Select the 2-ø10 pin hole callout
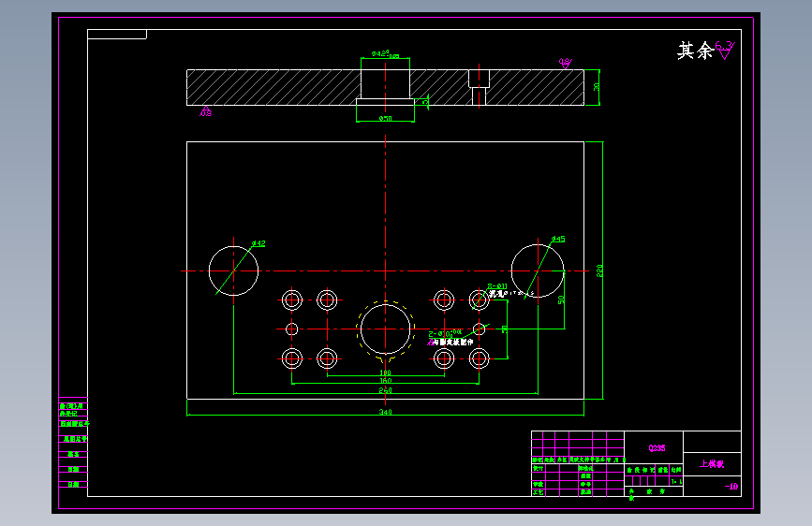 445,333
